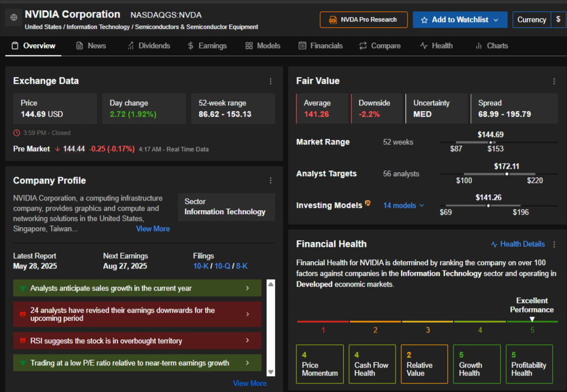The height and width of the screenshot is (392, 567).
Task: Click the NASDAQGS:NVDA ticker text
Action: 166,15
